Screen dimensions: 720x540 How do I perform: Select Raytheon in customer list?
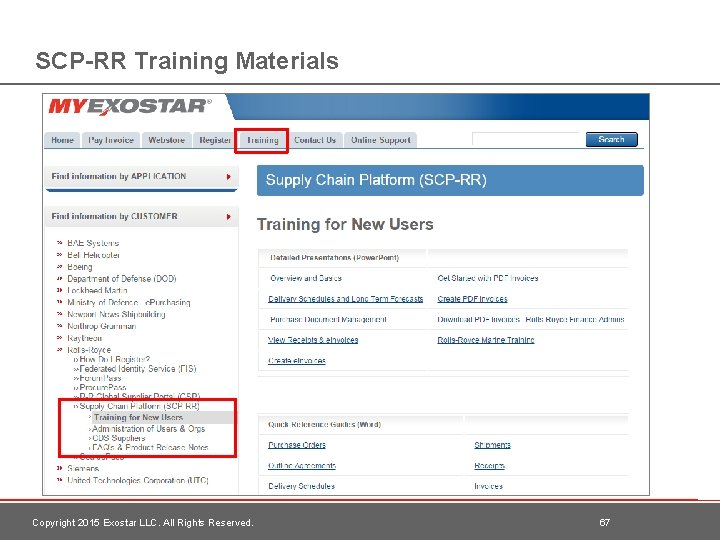pos(84,338)
